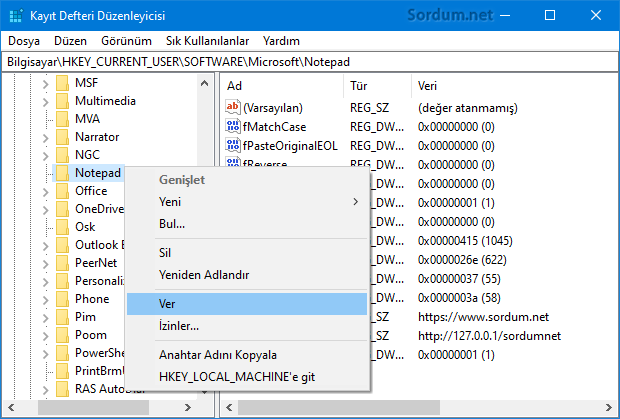Screen dimensions: 620x419
Task: Click the registry path address bar
Action: pos(310,62)
